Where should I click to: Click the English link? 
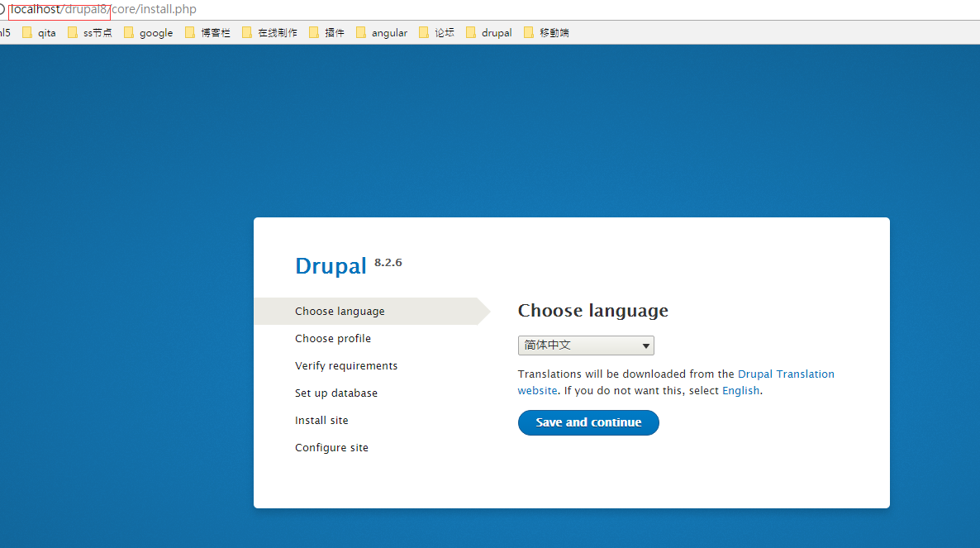[x=740, y=390]
